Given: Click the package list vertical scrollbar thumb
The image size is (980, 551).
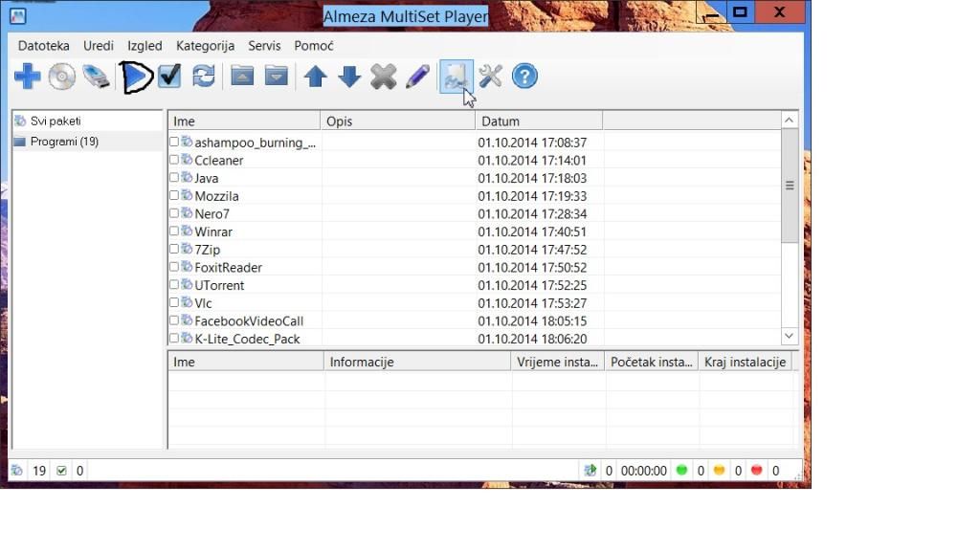Looking at the screenshot, I should [790, 186].
